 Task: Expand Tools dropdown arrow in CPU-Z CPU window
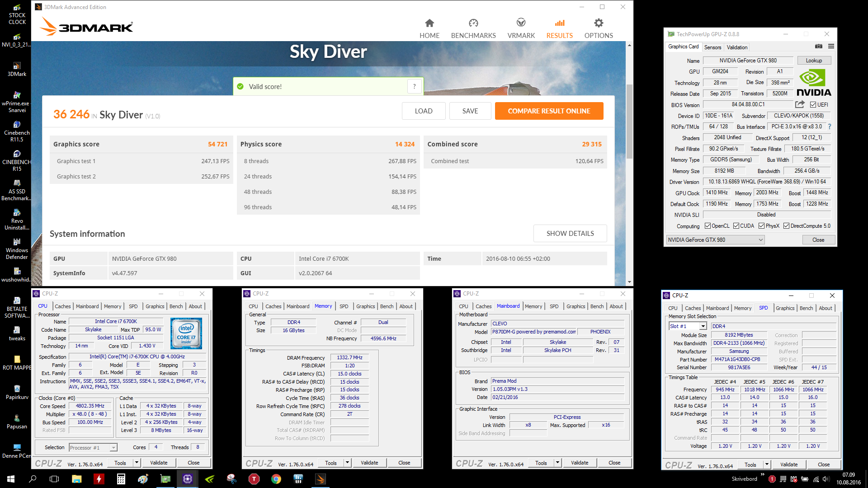pyautogui.click(x=137, y=463)
